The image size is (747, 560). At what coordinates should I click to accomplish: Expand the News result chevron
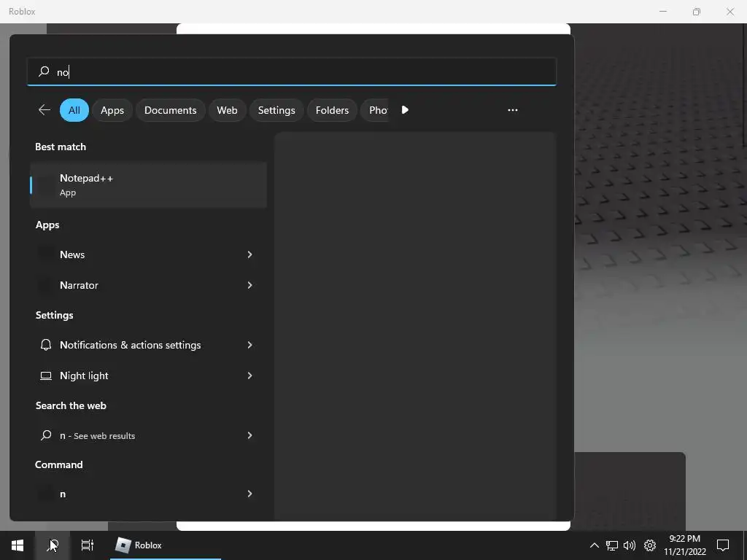coord(249,254)
